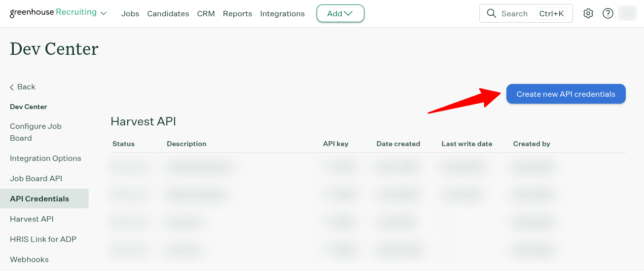Click the Description column header
Image resolution: width=644 pixels, height=271 pixels.
pyautogui.click(x=186, y=144)
